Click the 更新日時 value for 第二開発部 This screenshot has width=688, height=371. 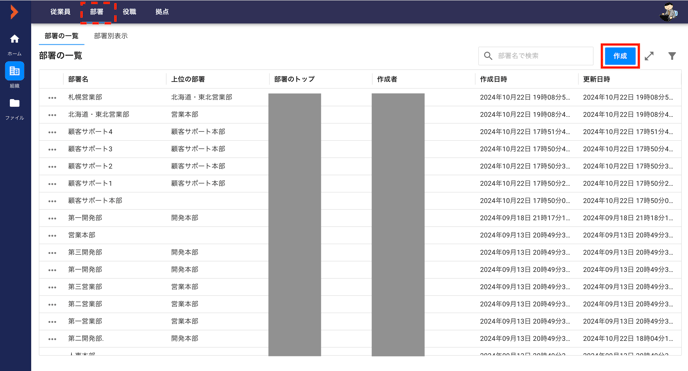click(x=628, y=339)
